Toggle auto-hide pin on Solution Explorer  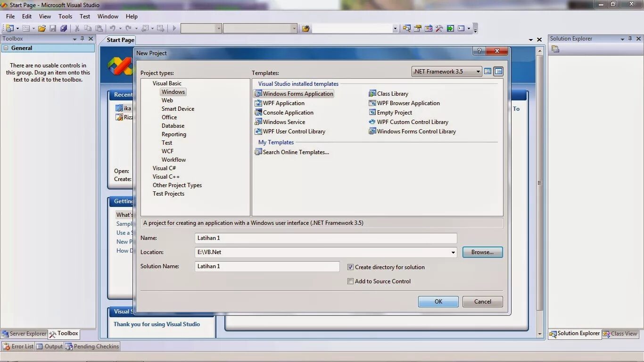click(x=630, y=39)
